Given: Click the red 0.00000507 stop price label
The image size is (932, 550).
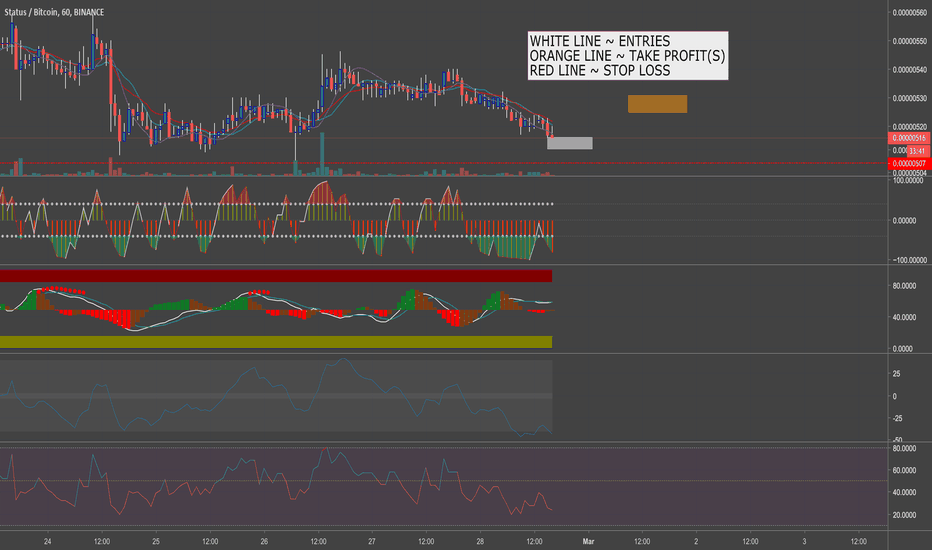Looking at the screenshot, I should 909,164.
